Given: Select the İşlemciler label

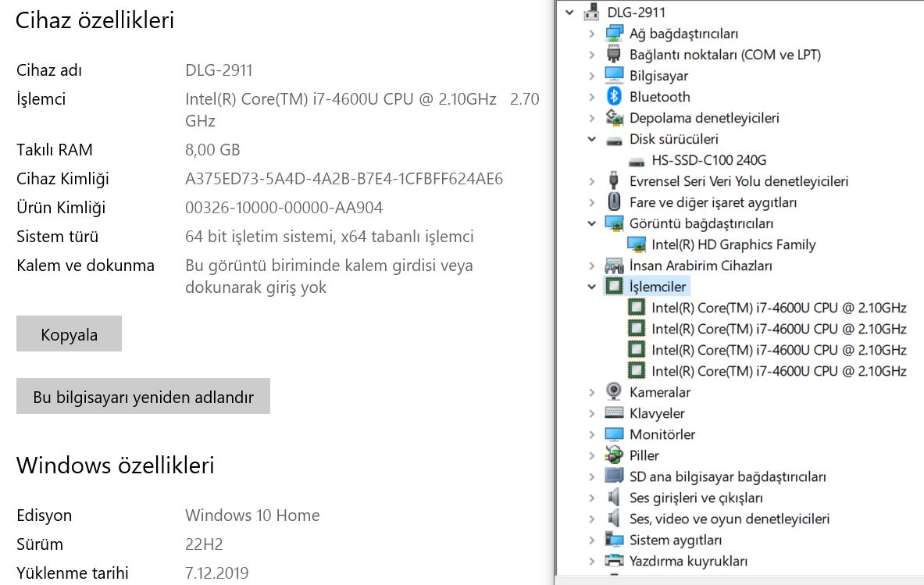Looking at the screenshot, I should click(658, 287).
